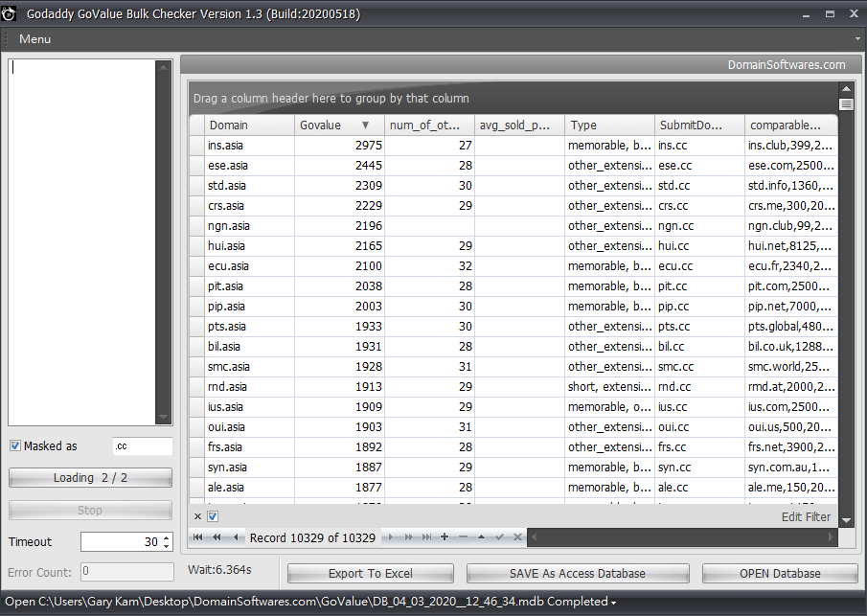
Task: Select the ese.asia domain cell
Action: 249,166
